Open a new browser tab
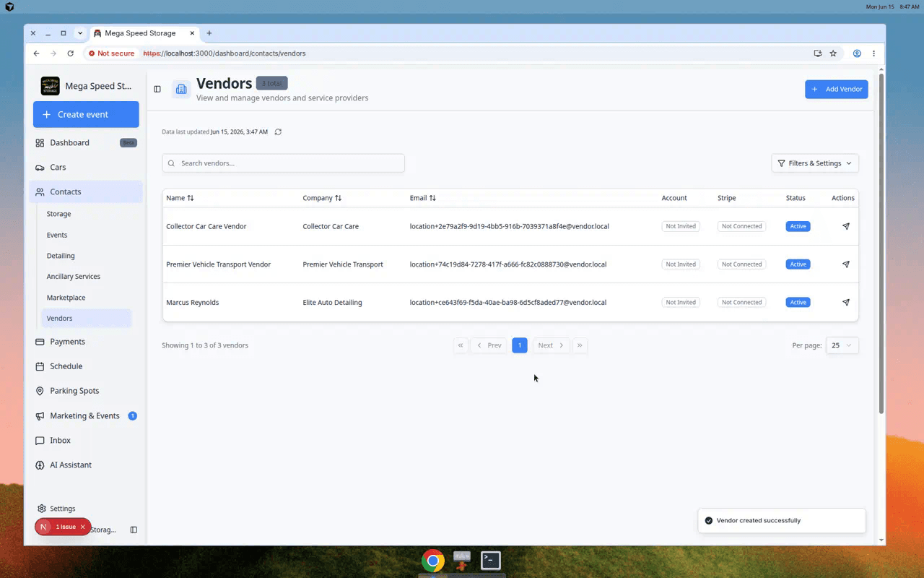The image size is (924, 578). [209, 33]
